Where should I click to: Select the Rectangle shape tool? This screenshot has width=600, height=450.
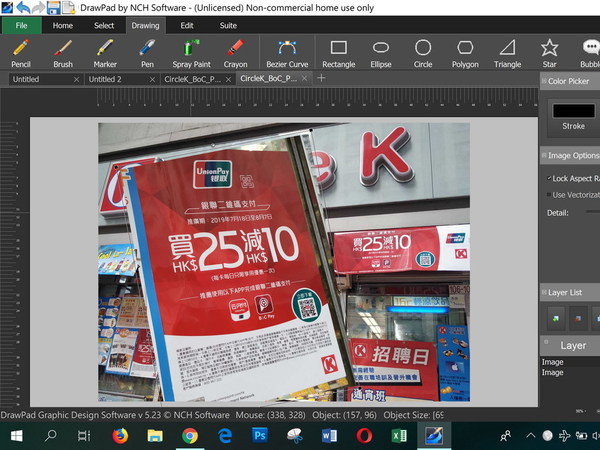tap(339, 53)
